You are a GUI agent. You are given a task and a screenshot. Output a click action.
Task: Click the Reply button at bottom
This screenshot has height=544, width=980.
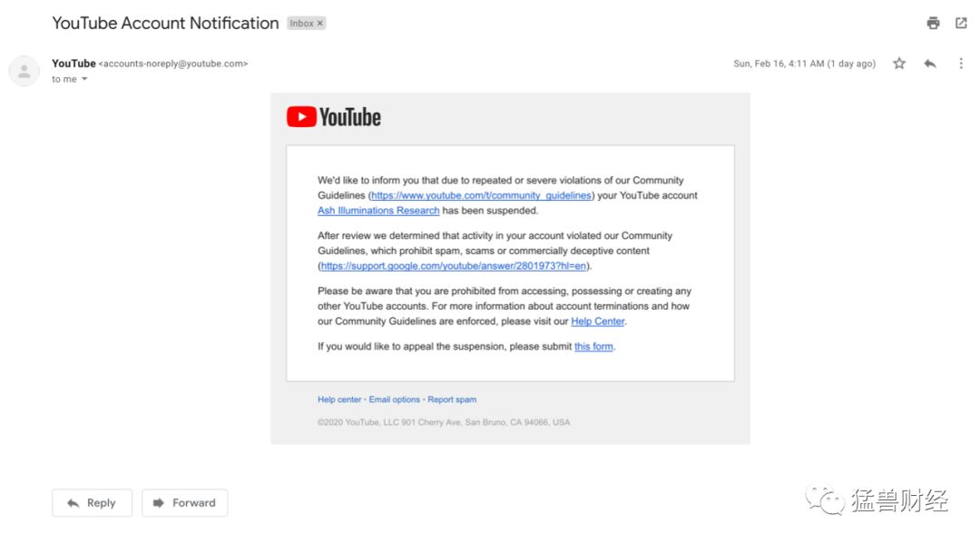[92, 503]
